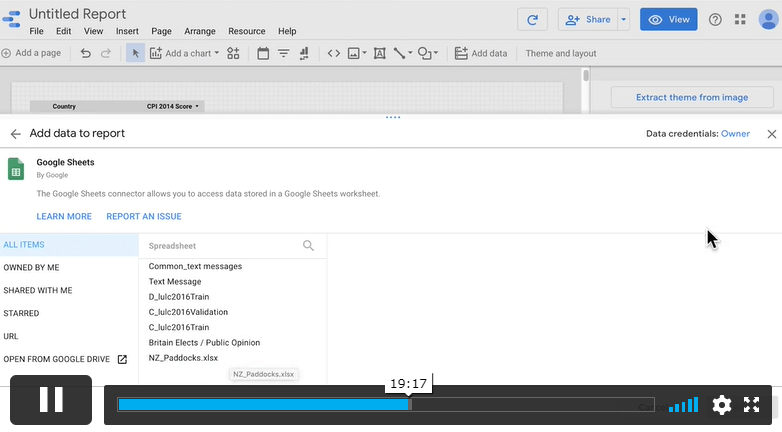Open the LEARN MORE link

[64, 216]
